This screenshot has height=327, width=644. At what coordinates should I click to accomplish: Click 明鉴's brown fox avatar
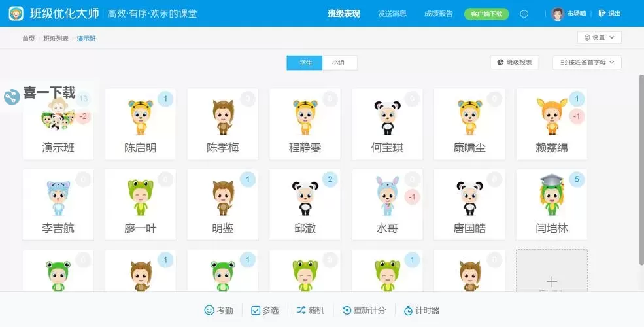point(223,198)
